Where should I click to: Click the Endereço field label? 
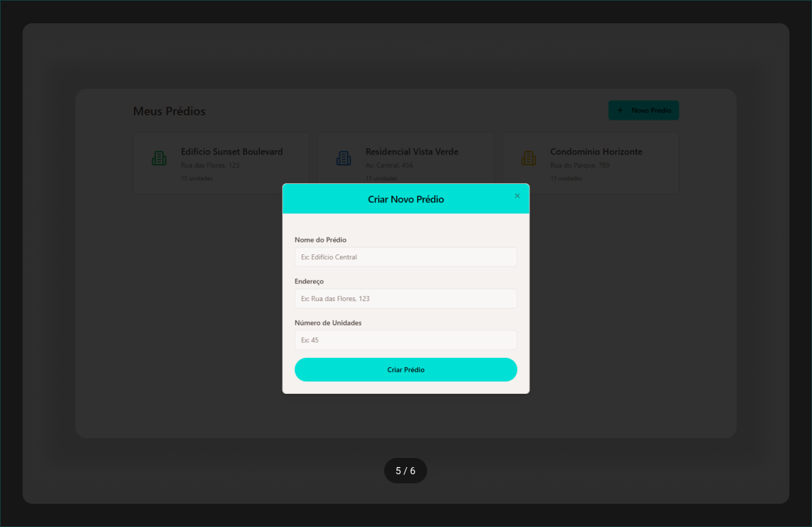(309, 282)
